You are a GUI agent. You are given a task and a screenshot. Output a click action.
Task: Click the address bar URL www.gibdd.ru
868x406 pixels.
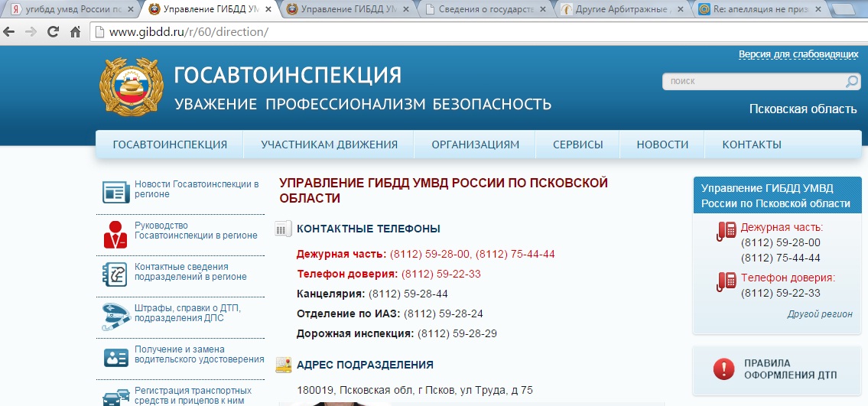pos(189,32)
